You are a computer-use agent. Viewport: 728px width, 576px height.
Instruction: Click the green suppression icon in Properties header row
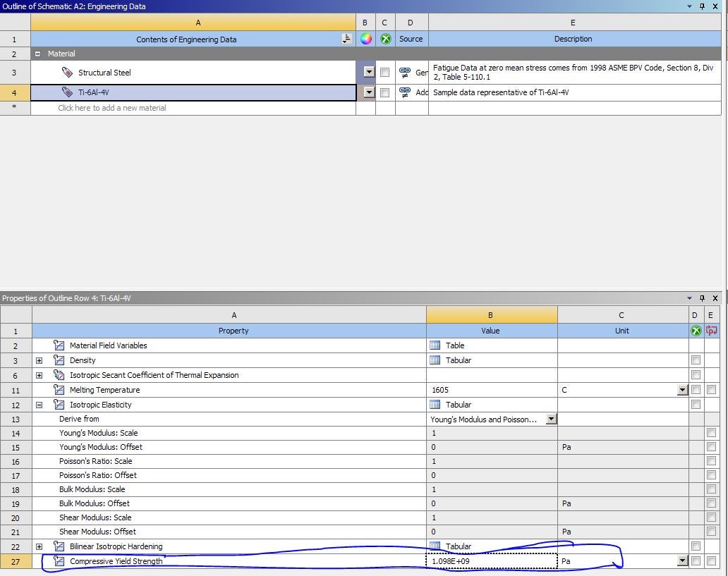coord(696,331)
